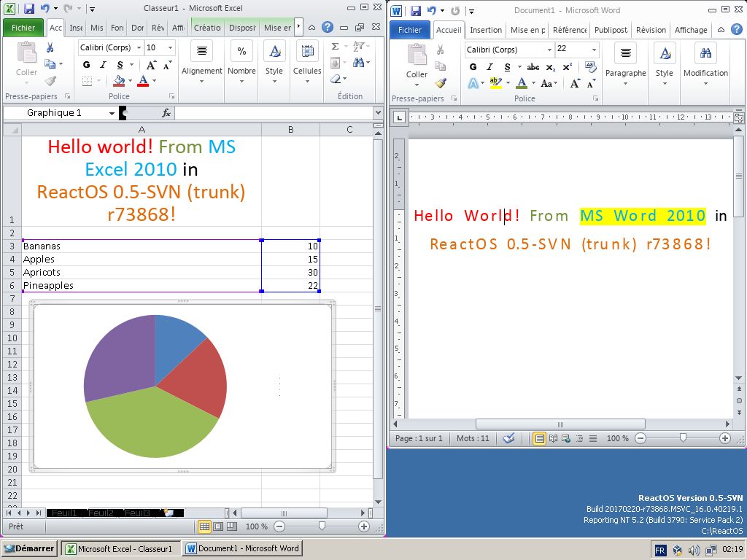Toggle italic formatting in Excel
The width and height of the screenshot is (747, 560).
tap(102, 63)
